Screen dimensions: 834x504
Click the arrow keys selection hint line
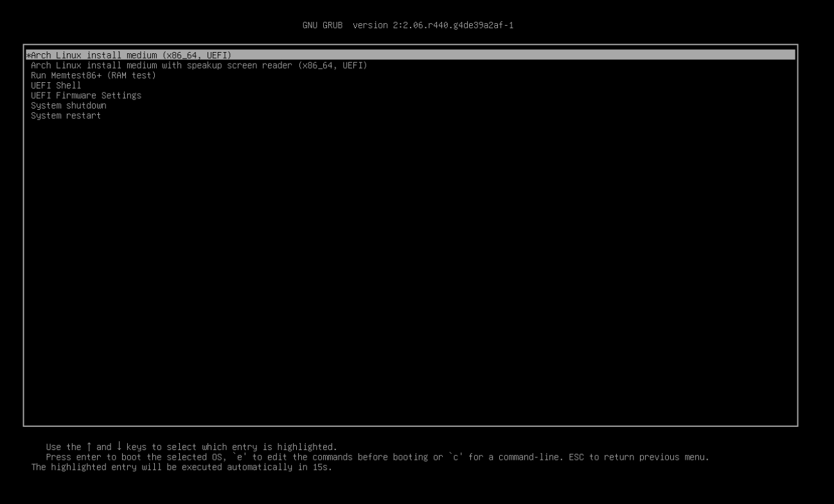point(191,447)
